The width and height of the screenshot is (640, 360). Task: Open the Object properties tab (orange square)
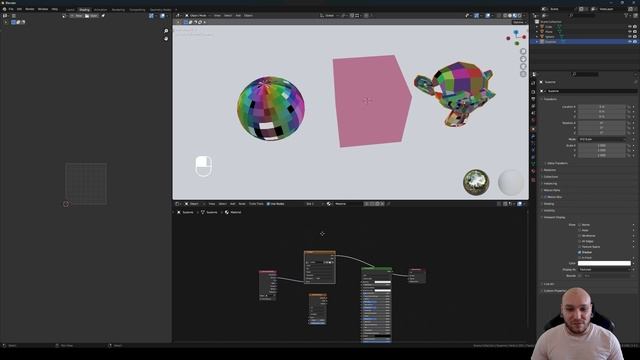pyautogui.click(x=533, y=129)
